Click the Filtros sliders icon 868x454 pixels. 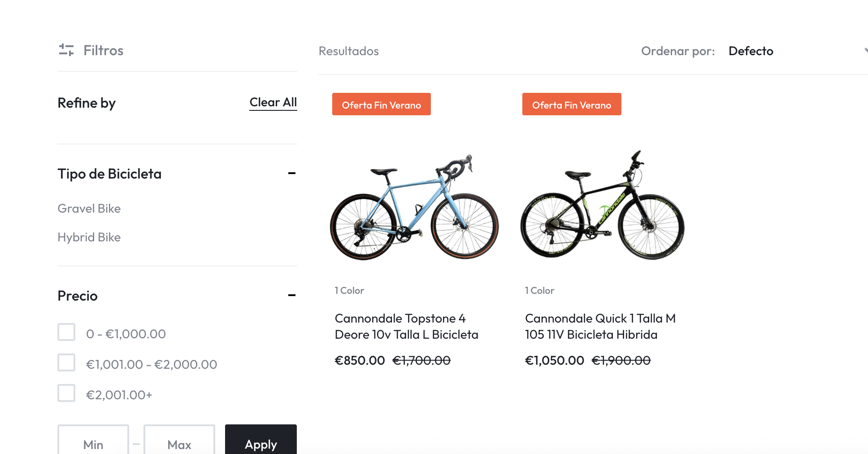[x=66, y=50]
